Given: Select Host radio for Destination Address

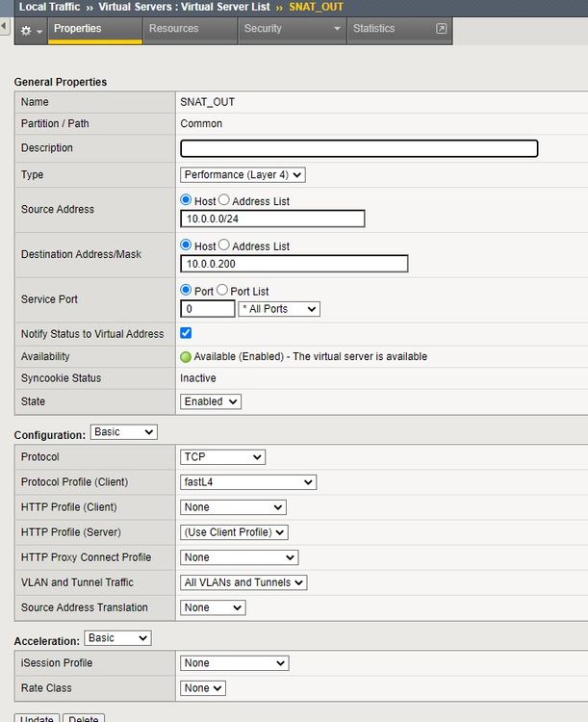Looking at the screenshot, I should point(187,245).
